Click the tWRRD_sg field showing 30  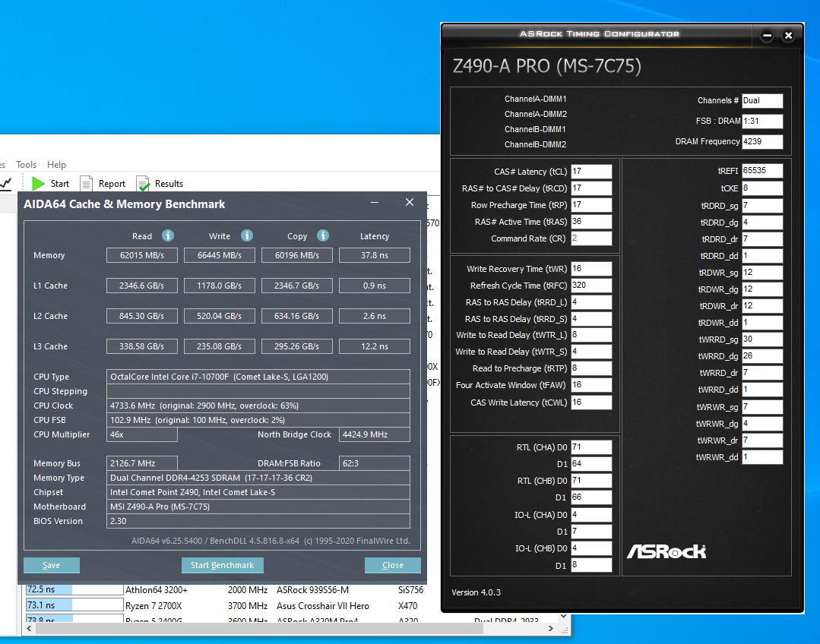pos(762,339)
